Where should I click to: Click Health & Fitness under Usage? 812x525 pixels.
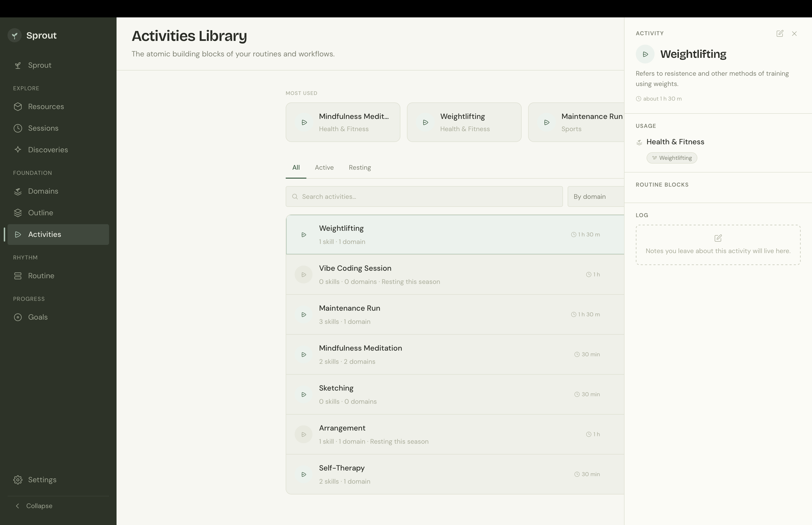(675, 142)
